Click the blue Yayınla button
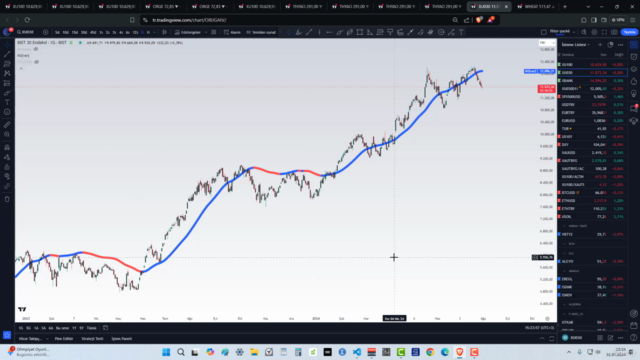Screen dimensions: 640x360 click(629, 32)
